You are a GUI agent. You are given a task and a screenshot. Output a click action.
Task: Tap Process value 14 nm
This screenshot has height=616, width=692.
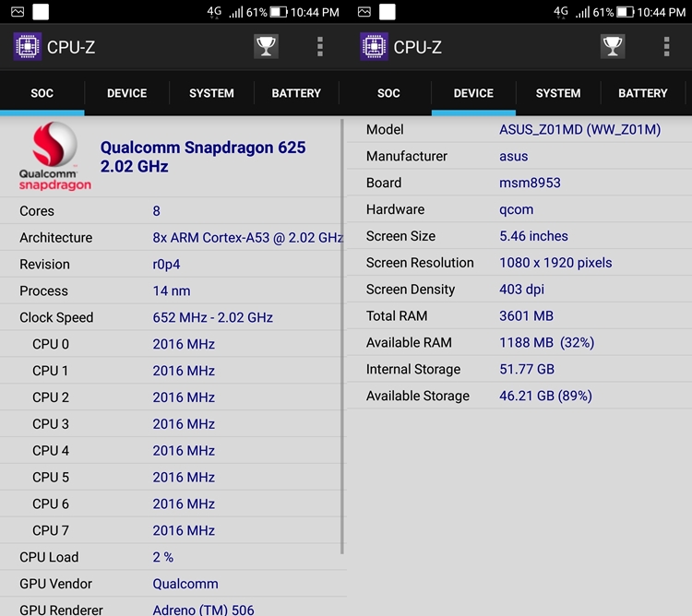(172, 290)
